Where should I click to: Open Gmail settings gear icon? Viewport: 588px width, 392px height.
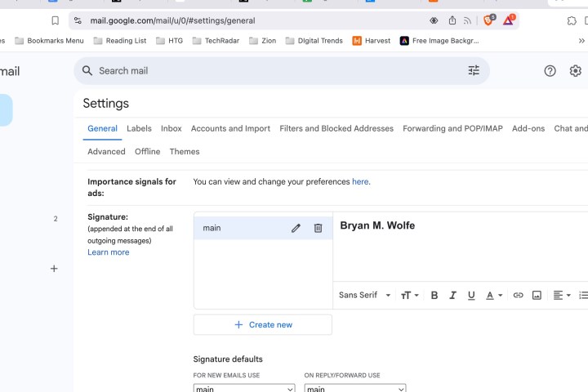(576, 71)
